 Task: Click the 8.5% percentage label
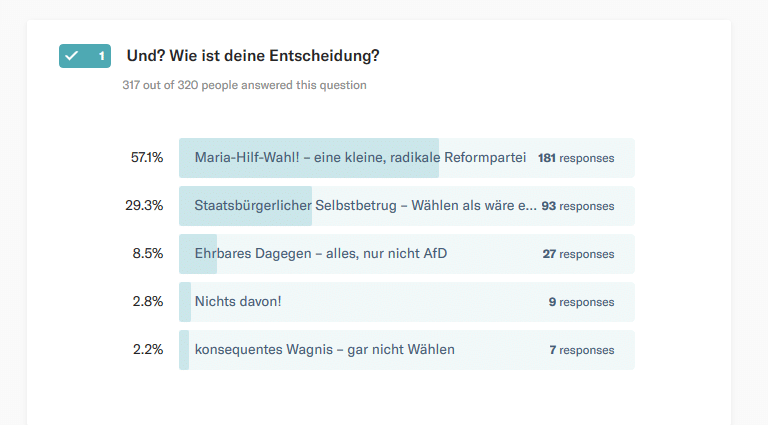coord(148,254)
